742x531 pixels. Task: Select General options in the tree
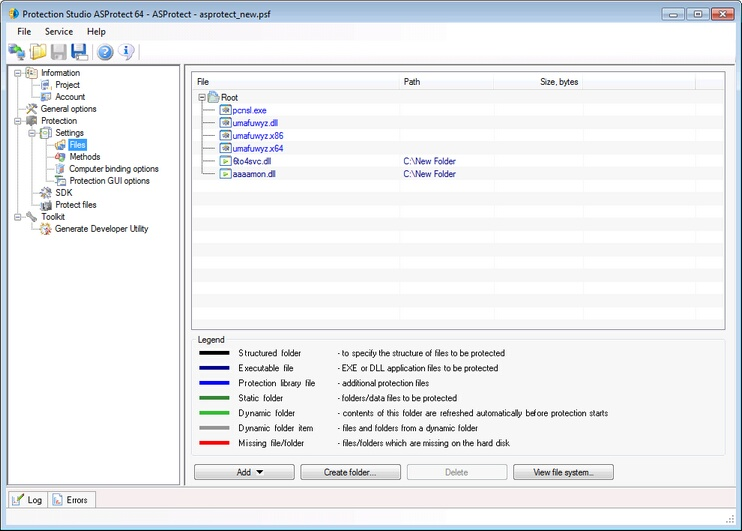tap(68, 109)
